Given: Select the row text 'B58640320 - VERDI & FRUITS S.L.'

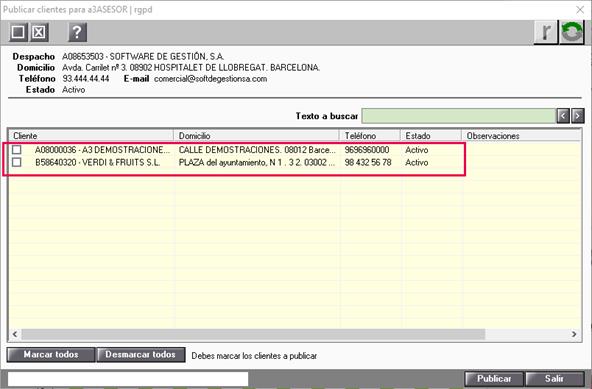Looking at the screenshot, I should [97, 163].
